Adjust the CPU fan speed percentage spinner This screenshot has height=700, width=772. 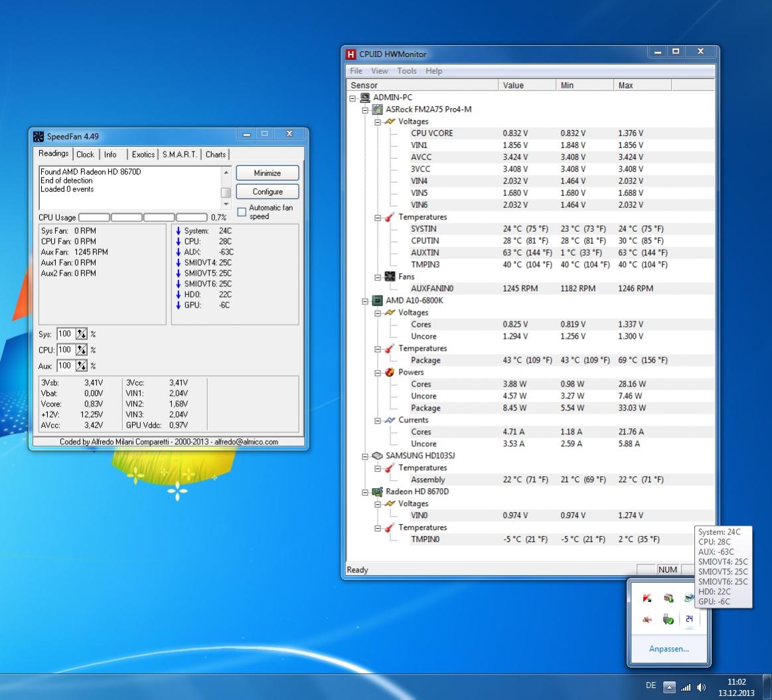(82, 350)
